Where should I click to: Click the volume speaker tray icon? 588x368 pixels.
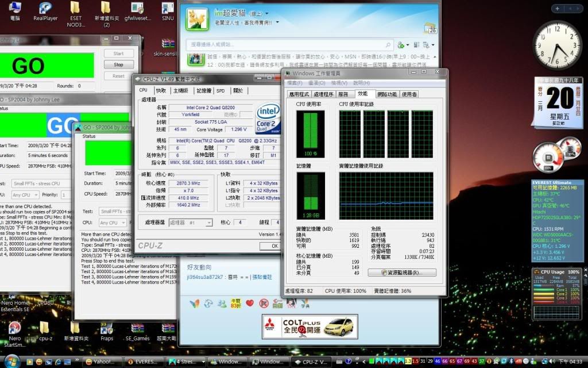[x=552, y=361]
